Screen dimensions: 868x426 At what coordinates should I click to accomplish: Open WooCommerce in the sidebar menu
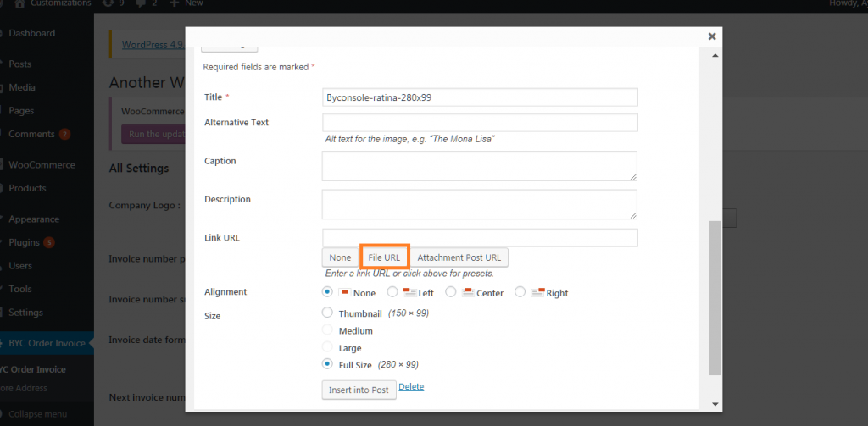[x=42, y=165]
